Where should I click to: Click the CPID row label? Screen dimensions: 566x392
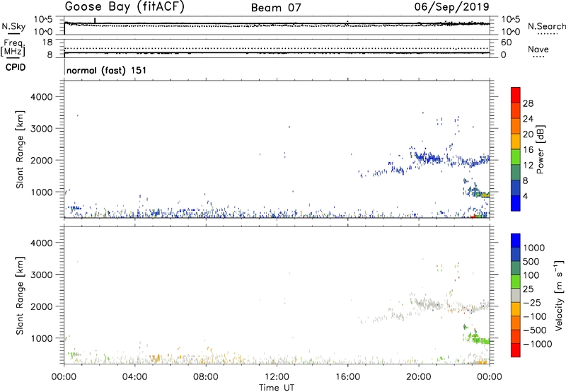(16, 67)
